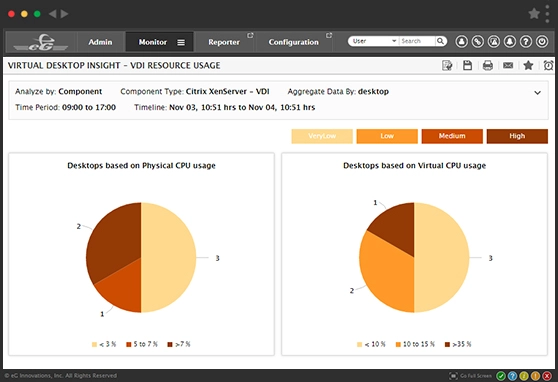Open the Reporter tab
The image size is (558, 382).
click(x=224, y=42)
